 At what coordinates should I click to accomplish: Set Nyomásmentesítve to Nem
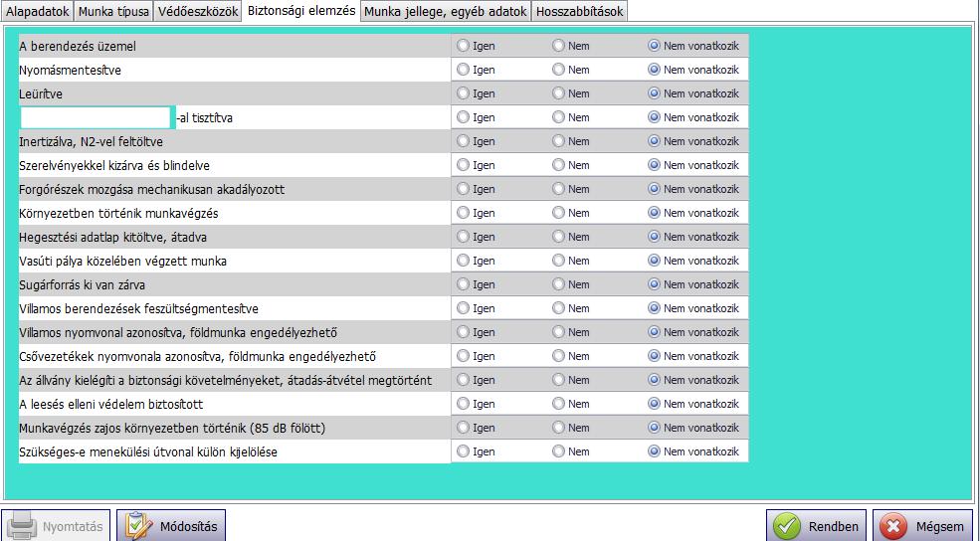(x=571, y=70)
